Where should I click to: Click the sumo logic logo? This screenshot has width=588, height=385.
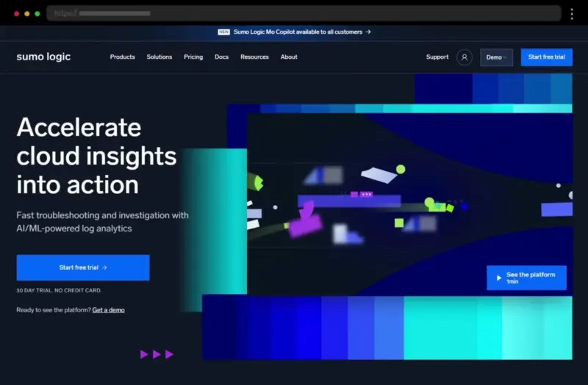[x=43, y=57]
